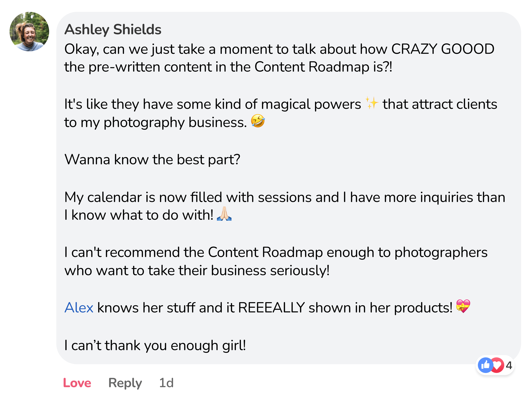Click the sparkles emoji after 'magical powers'

tap(372, 103)
